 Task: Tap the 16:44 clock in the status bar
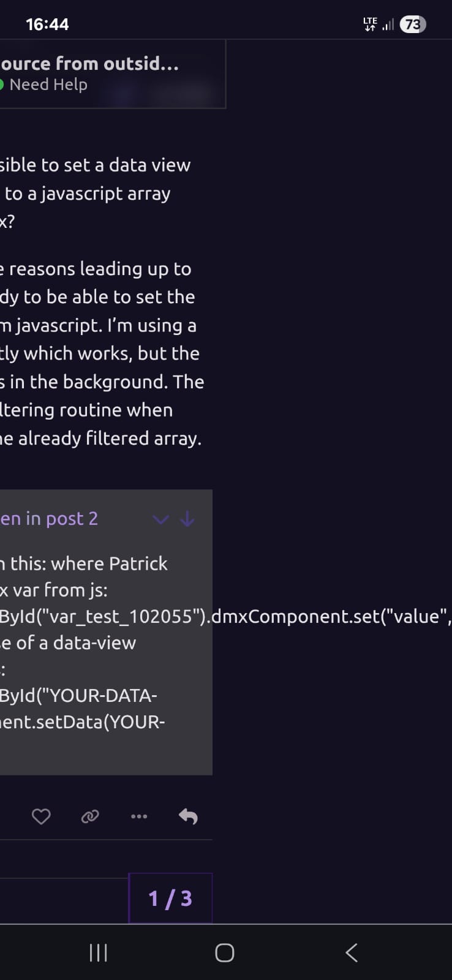47,24
